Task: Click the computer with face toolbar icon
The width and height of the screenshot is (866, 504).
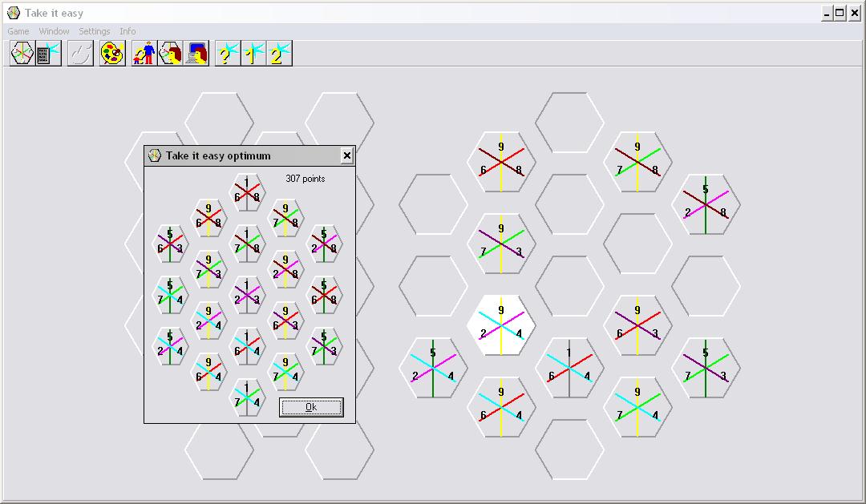Action: point(196,54)
